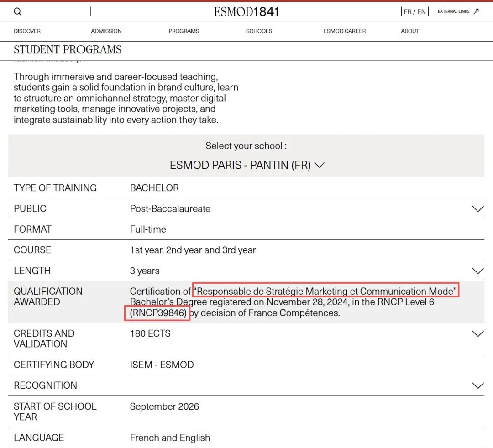Click the 'Full-time' format value

[x=148, y=229]
